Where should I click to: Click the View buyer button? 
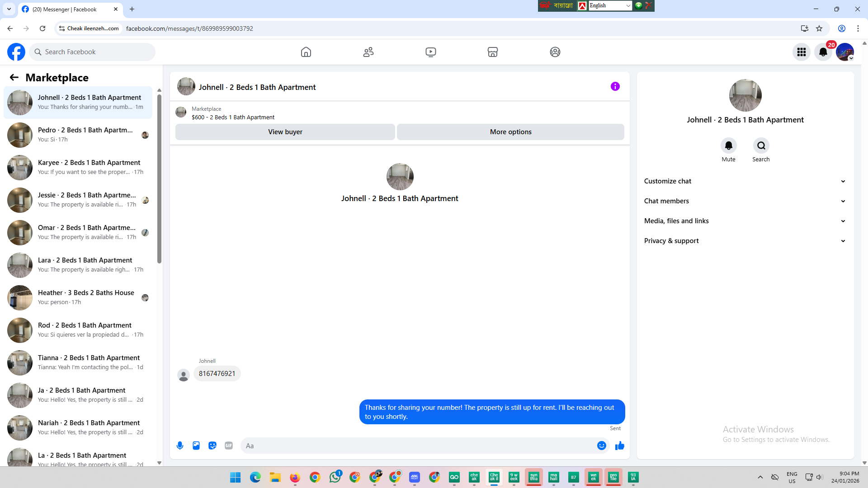tap(285, 132)
